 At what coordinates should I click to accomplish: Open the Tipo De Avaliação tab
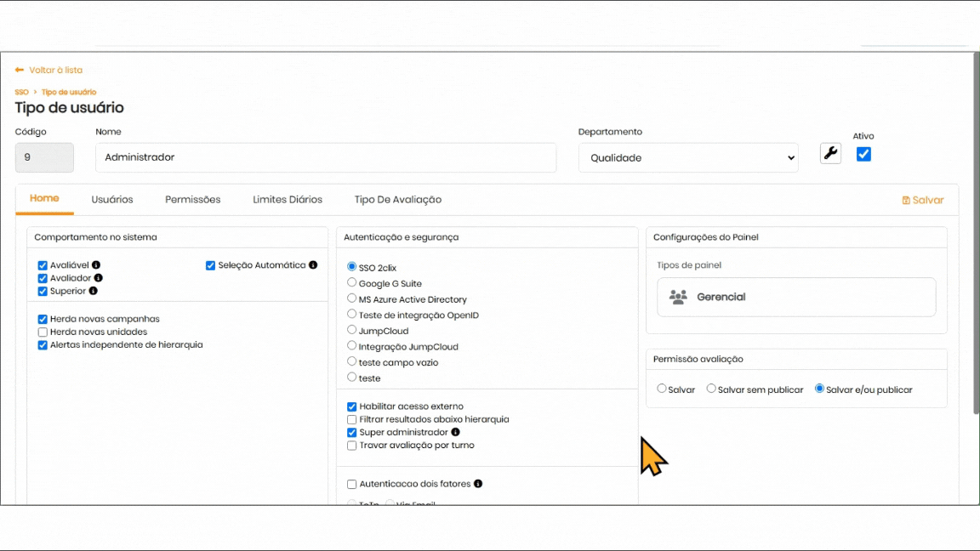[397, 200]
